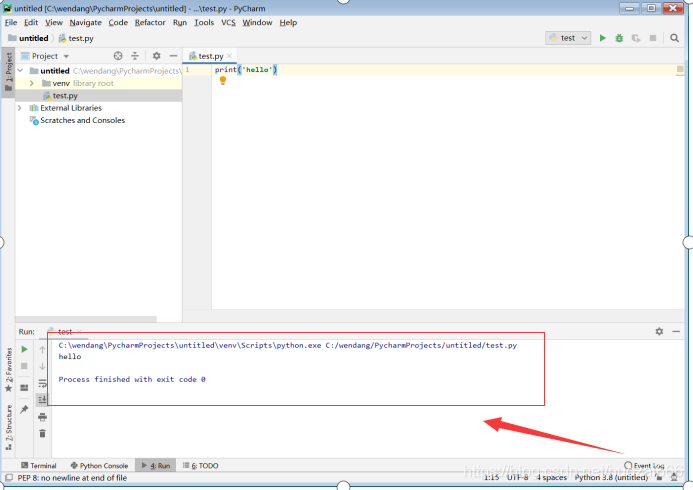Collapse all in Project panel toolbar
The image size is (693, 490).
pos(135,56)
